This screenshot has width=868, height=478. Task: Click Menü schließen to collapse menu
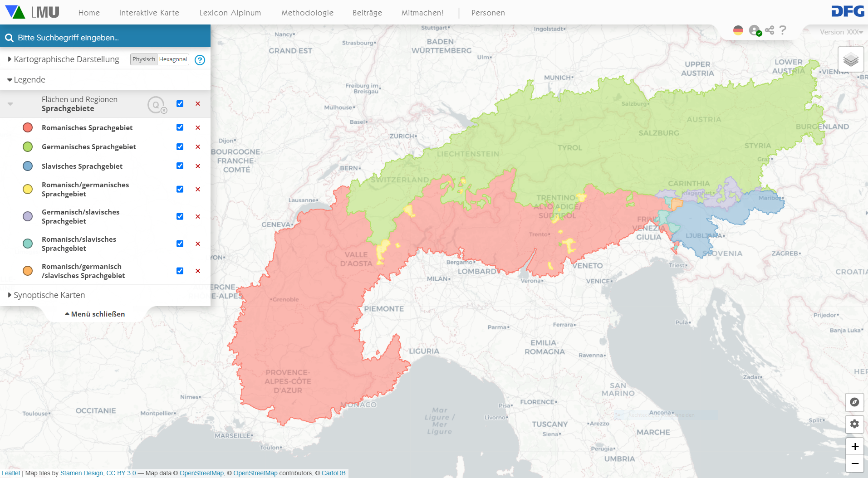[95, 314]
